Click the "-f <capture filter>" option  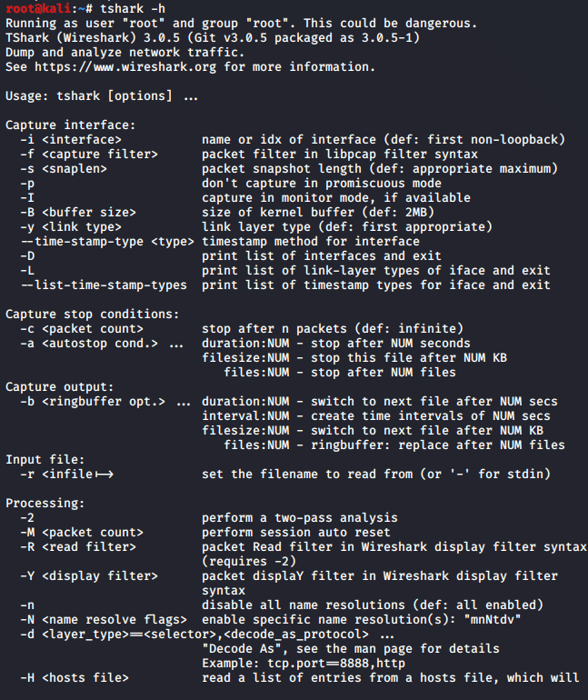click(x=89, y=155)
